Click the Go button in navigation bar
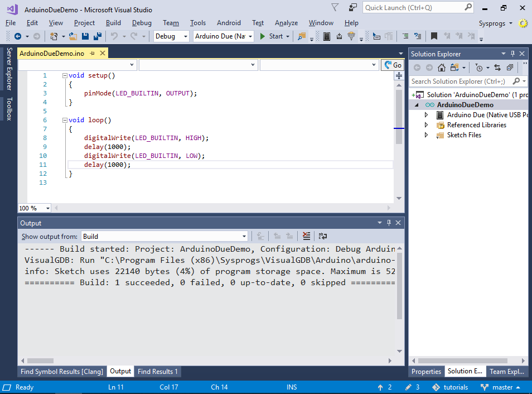 [393, 65]
